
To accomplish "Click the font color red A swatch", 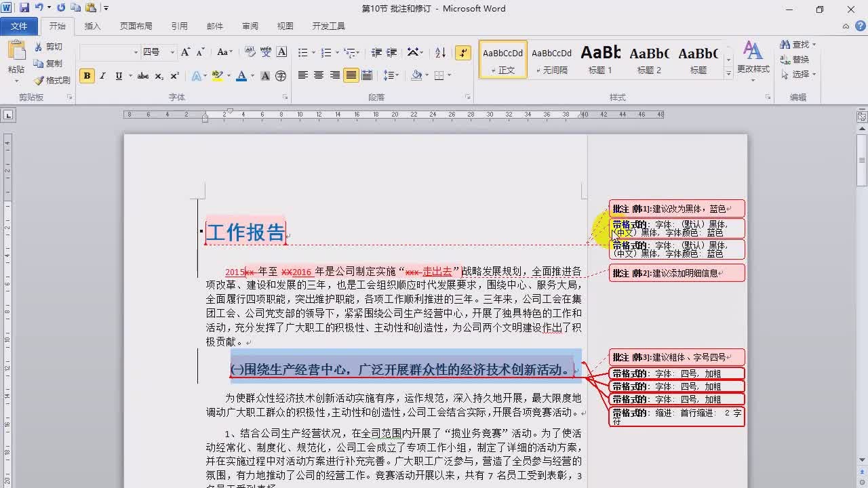I will (241, 76).
